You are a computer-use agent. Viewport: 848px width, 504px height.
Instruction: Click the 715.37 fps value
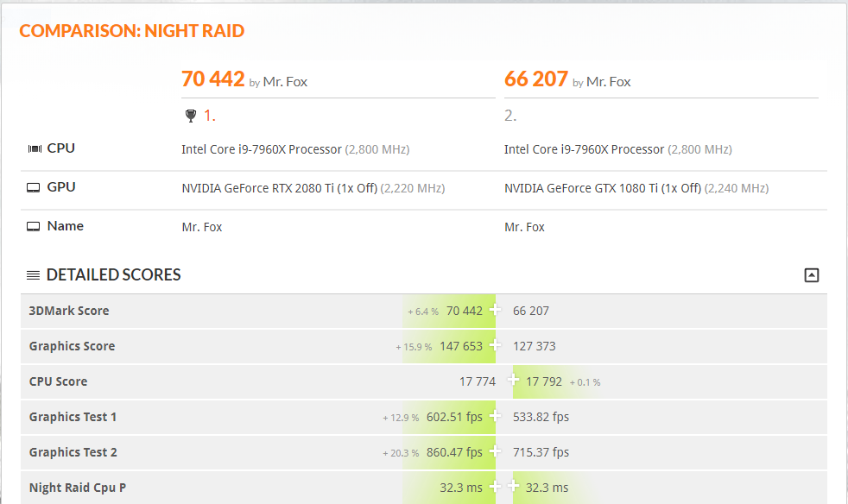click(x=541, y=452)
